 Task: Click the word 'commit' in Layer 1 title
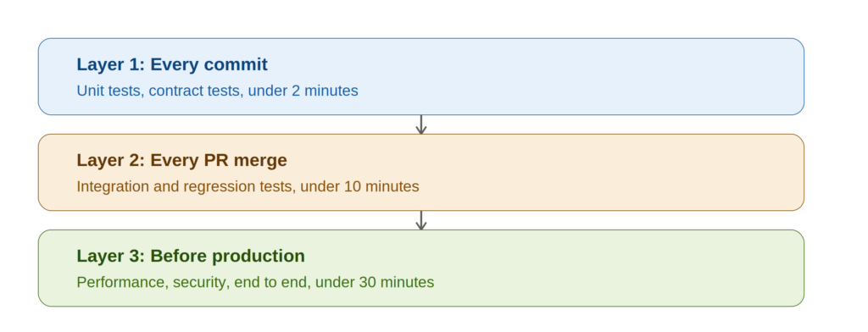pos(236,64)
